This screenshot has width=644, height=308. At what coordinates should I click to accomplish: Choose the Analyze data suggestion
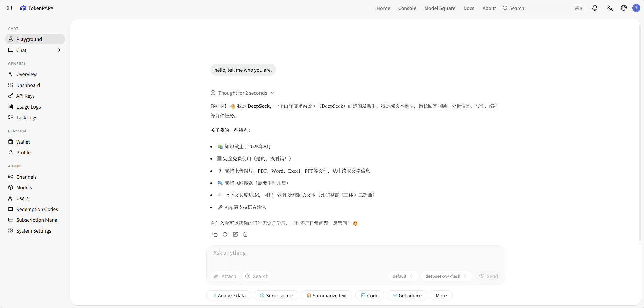coord(229,295)
